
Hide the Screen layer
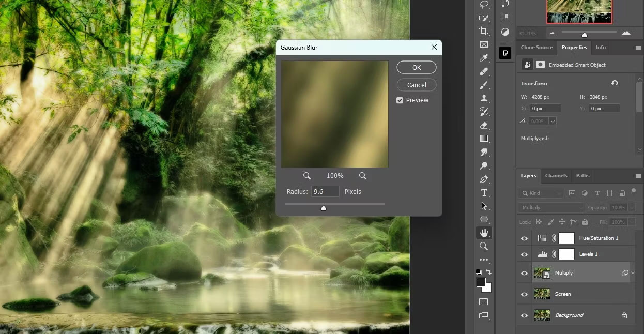click(x=524, y=294)
